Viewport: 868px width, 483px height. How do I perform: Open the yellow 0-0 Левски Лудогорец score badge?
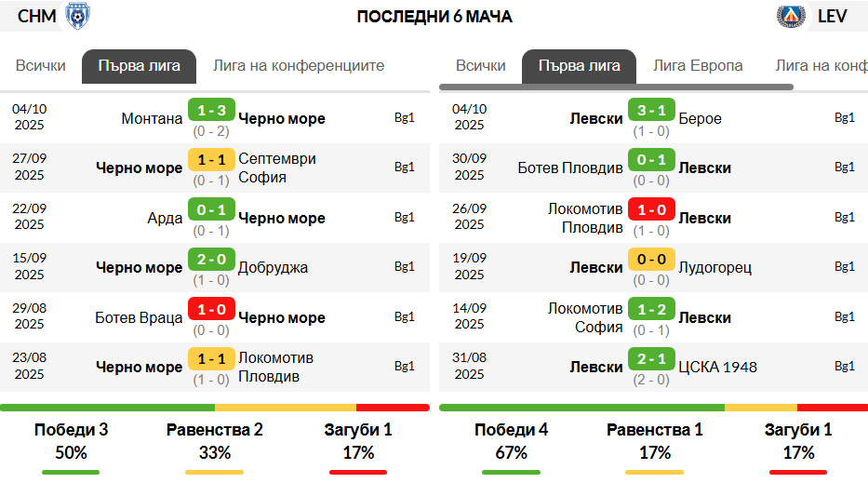(x=651, y=260)
